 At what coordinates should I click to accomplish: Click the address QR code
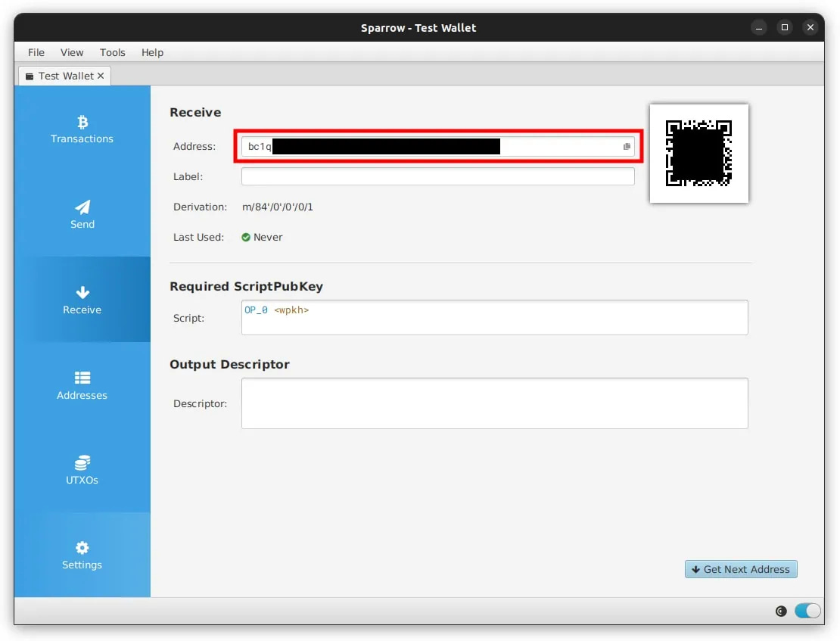698,154
